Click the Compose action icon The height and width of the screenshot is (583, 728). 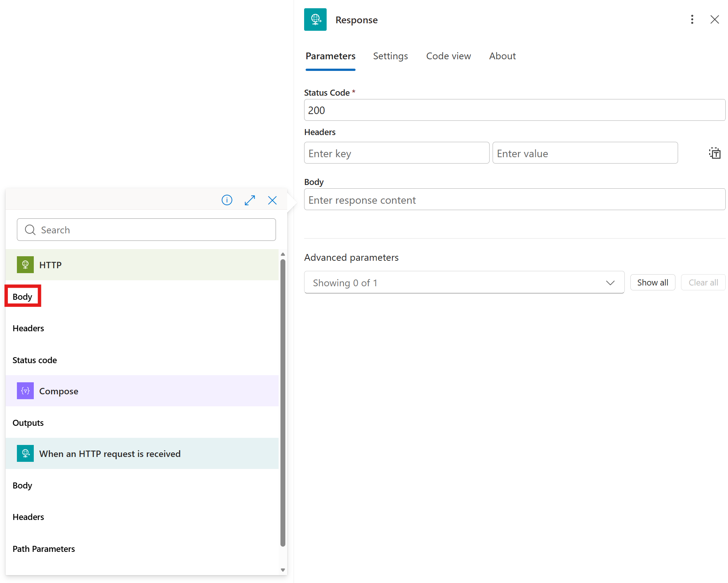[x=25, y=391]
